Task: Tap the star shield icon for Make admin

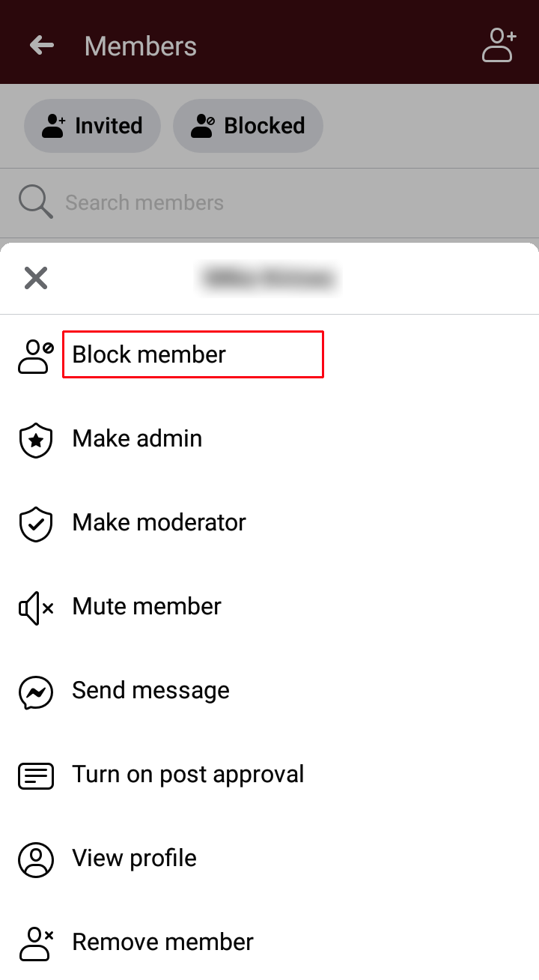Action: [x=35, y=440]
